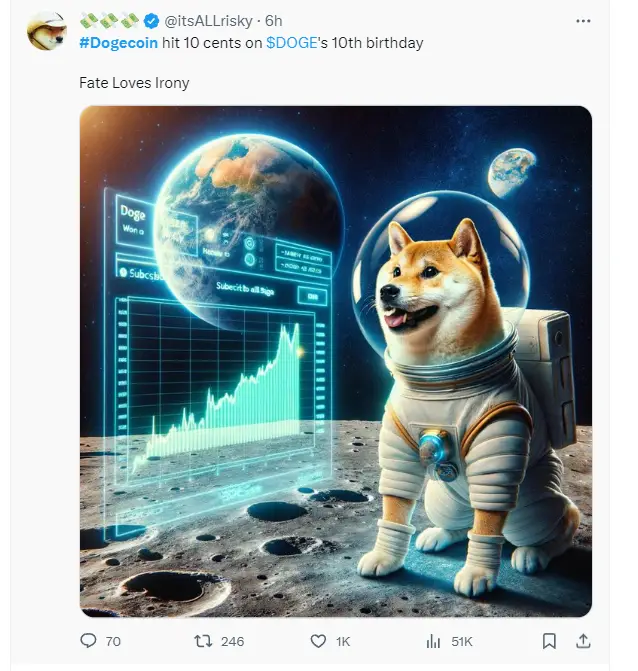View analytics via the bar chart icon
Image resolution: width=638 pixels, height=671 pixels.
(x=434, y=640)
